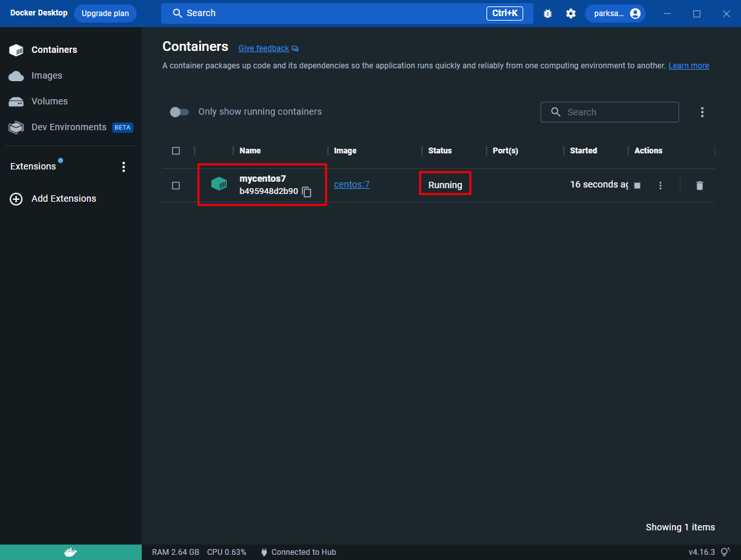The height and width of the screenshot is (560, 741).
Task: Click version v4.16.3 label
Action: point(701,552)
